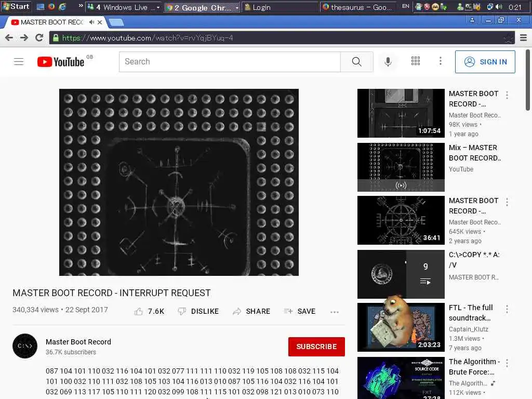Go forward in browser history
Screen dimensions: 532x399
(24, 37)
